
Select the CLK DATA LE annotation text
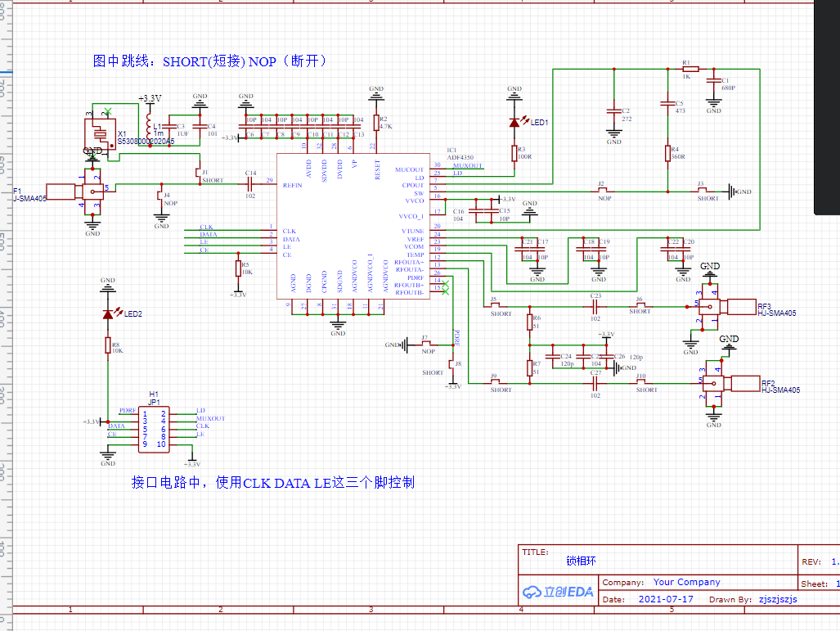click(272, 483)
